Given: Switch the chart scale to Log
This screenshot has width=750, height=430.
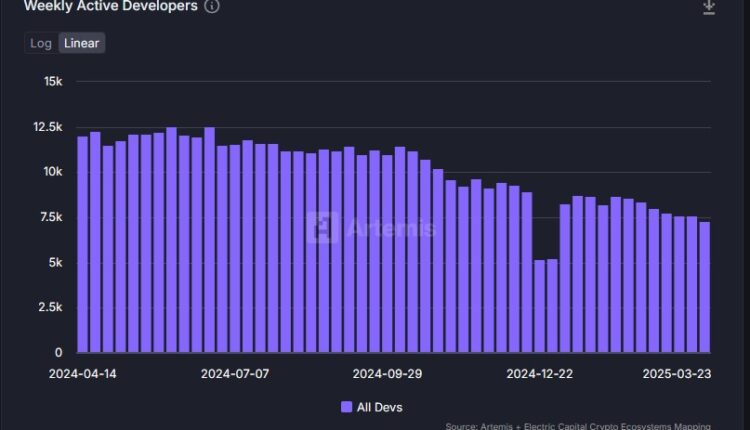Looking at the screenshot, I should click(41, 43).
